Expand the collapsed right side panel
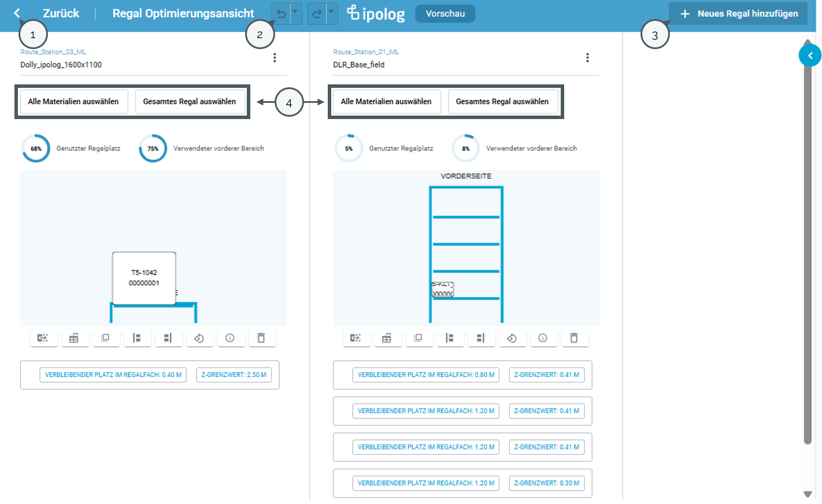This screenshot has width=822, height=504. tap(810, 55)
